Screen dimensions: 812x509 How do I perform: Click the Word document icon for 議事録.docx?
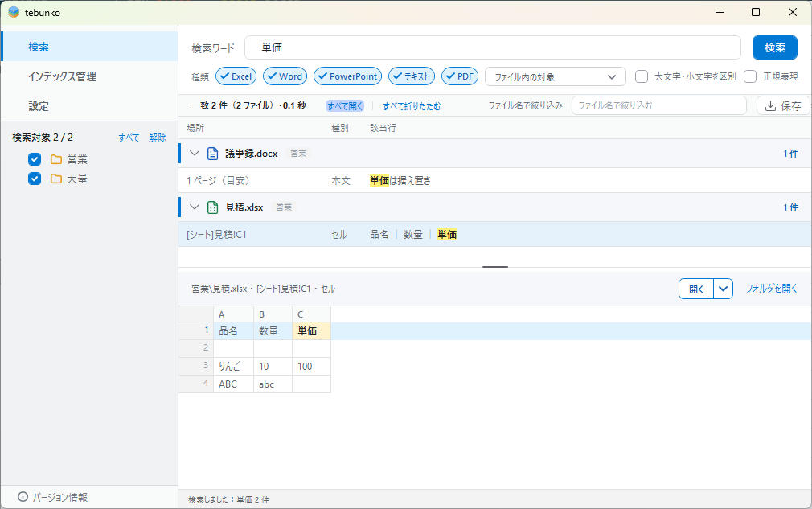click(x=212, y=154)
